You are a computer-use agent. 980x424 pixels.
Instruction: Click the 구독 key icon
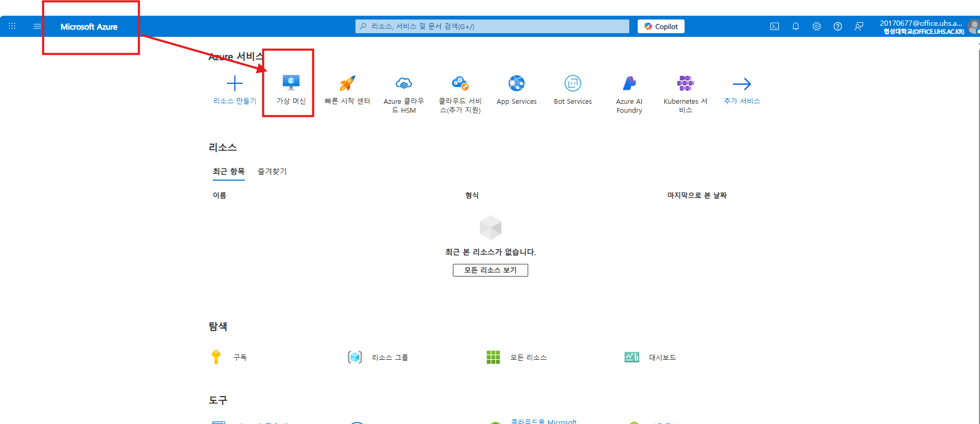[x=216, y=357]
